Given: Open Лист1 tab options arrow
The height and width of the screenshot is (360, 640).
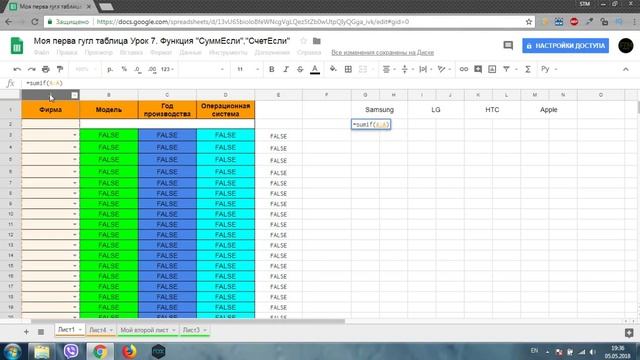Looking at the screenshot, I should point(80,330).
